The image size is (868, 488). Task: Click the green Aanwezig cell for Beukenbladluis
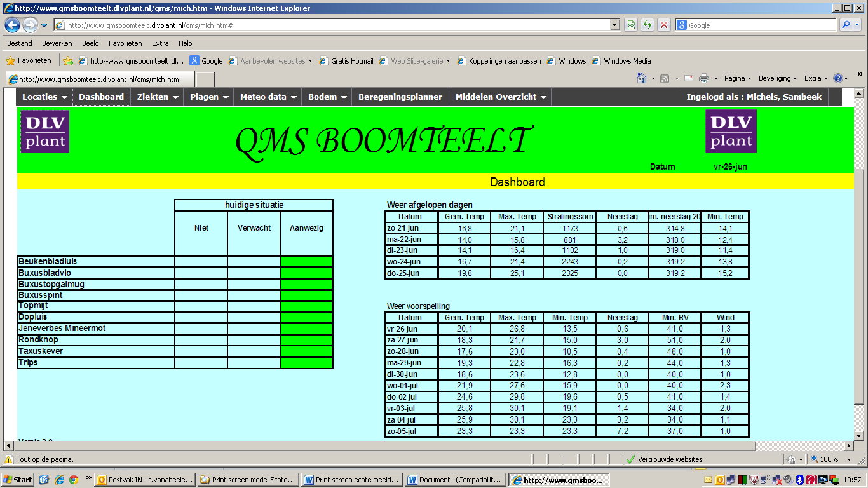tap(306, 262)
